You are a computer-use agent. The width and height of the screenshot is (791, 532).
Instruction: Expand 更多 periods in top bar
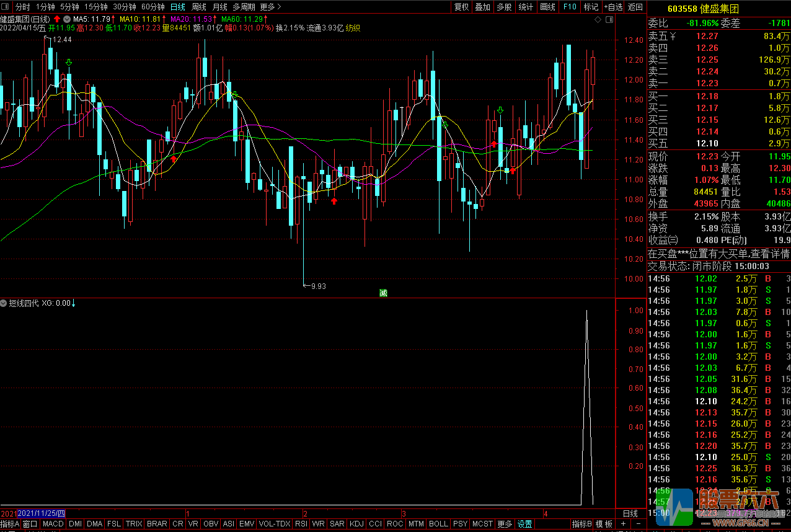(x=270, y=7)
